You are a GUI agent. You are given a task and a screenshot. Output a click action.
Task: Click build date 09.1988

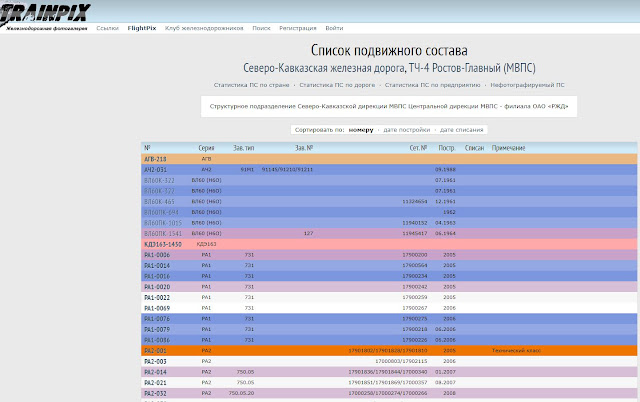(445, 169)
